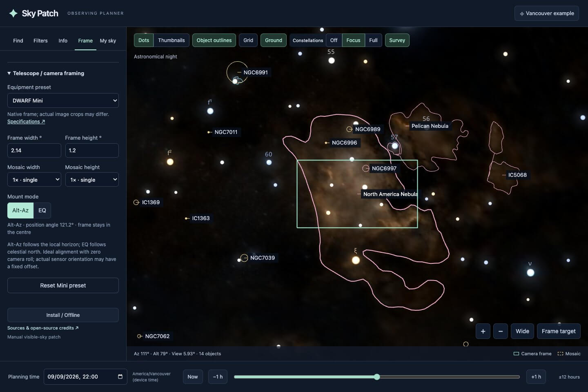Viewport: 588px width, 392px height.
Task: Toggle Object outlines overlay
Action: [x=214, y=40]
